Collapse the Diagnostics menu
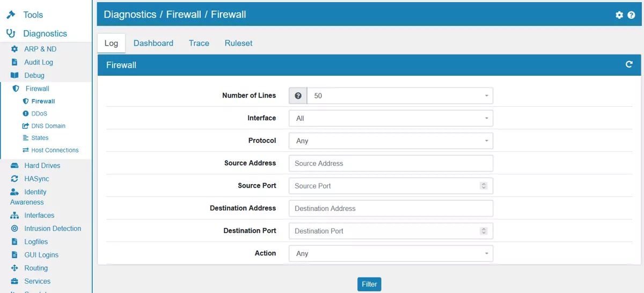The width and height of the screenshot is (644, 293). tap(45, 33)
